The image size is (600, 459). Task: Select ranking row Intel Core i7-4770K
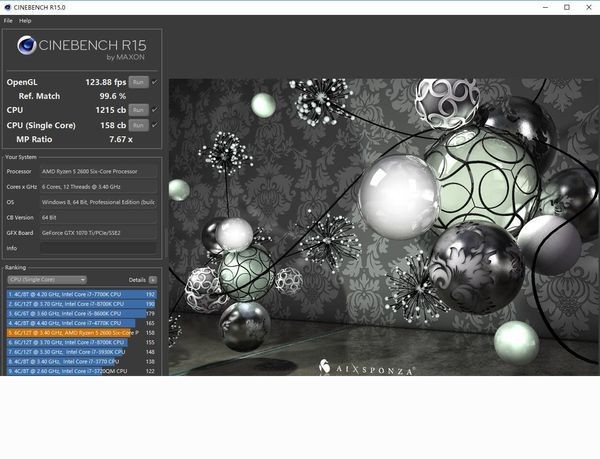82,323
